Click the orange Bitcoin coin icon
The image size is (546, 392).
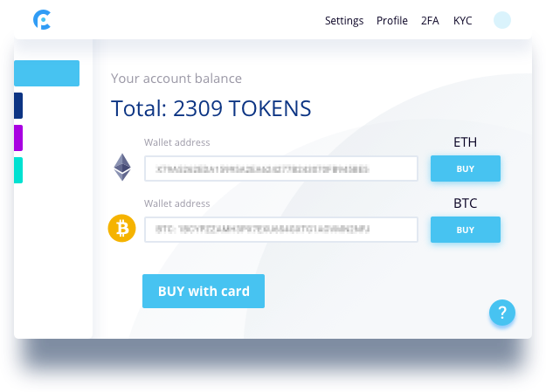coord(122,229)
